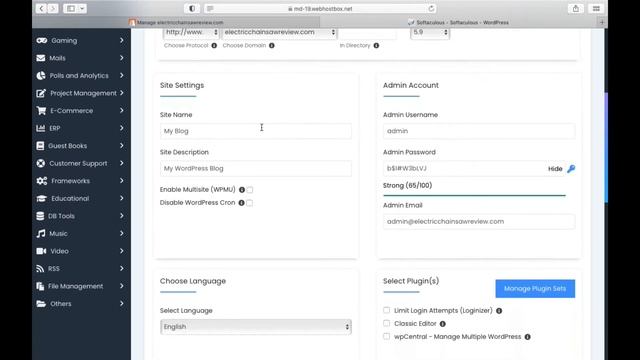Click Safari forward navigation button
This screenshot has width=640, height=360.
tap(53, 8)
